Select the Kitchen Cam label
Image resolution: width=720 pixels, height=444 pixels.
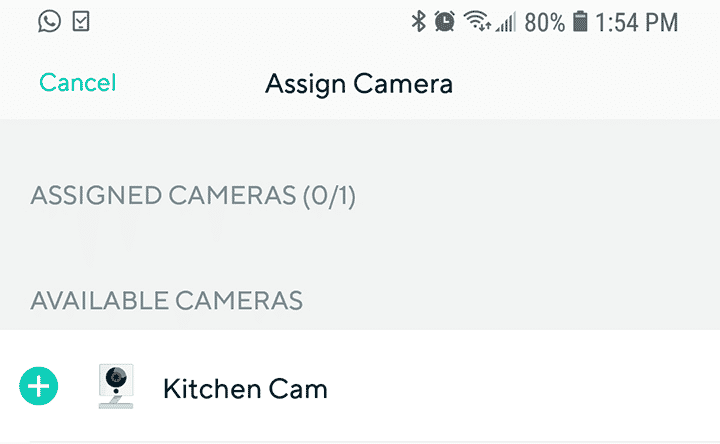245,387
